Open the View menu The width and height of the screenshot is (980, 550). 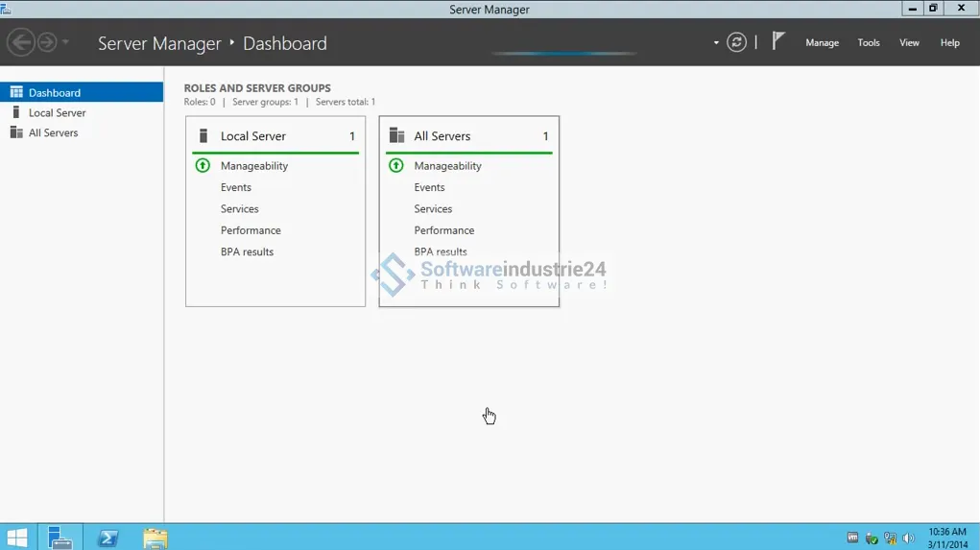point(909,42)
